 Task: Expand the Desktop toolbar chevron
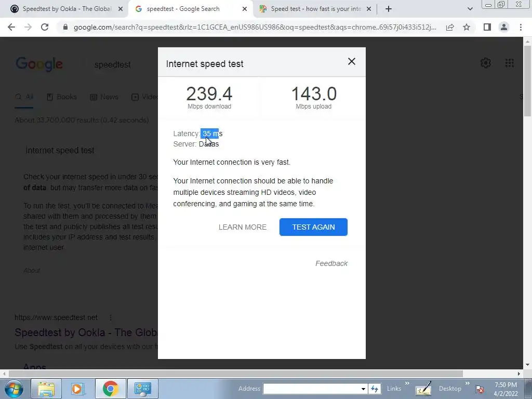pos(468,383)
